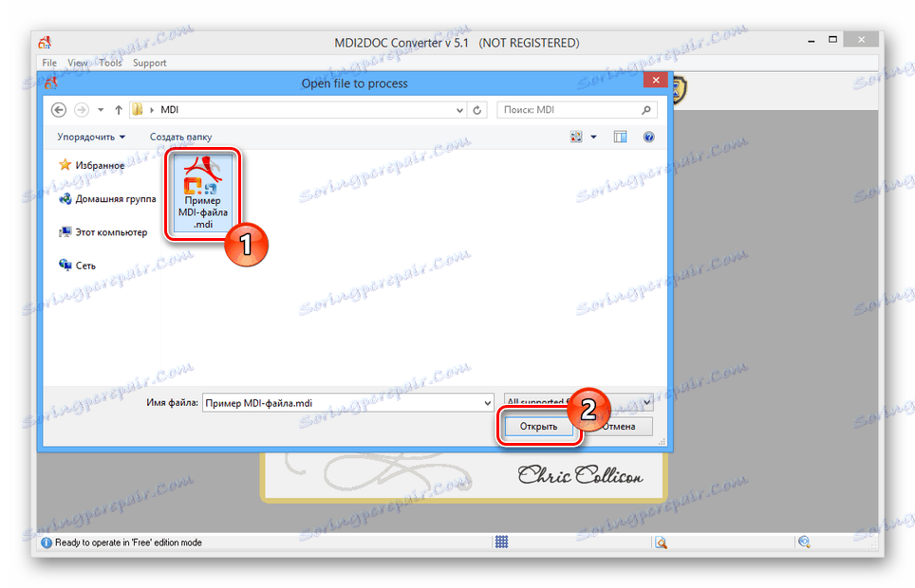Click the 'Имя файла' text field
The image size is (915, 588).
coord(342,403)
